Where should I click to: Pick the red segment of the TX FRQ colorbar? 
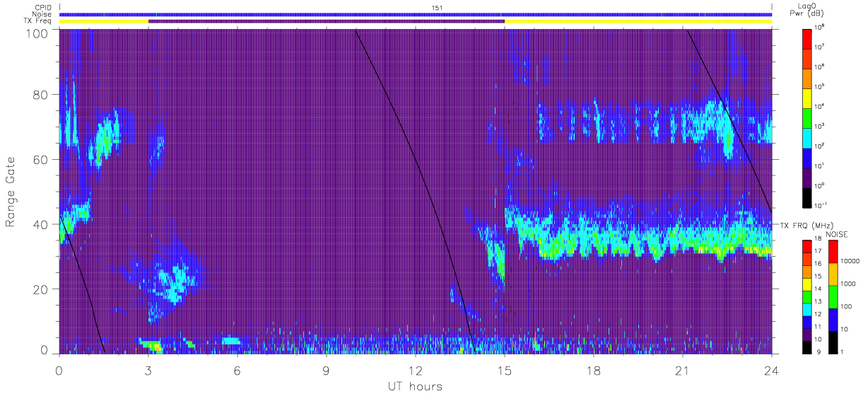click(x=807, y=246)
